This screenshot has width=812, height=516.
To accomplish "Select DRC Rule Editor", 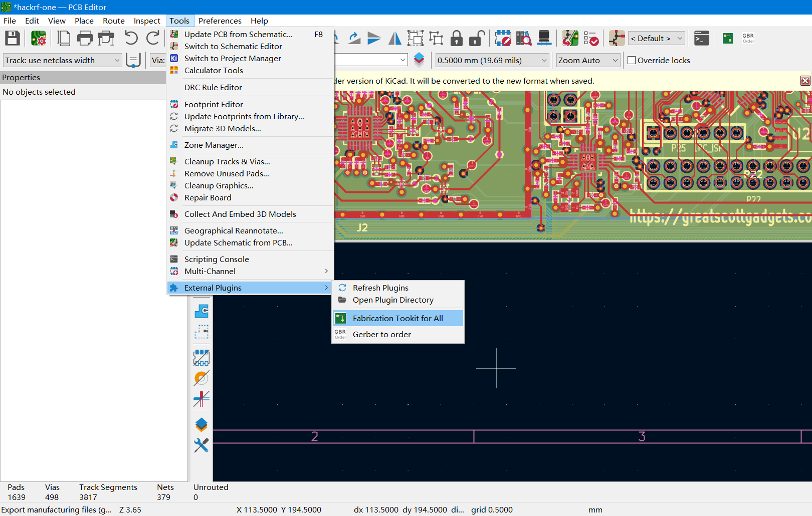I will 251,87.
